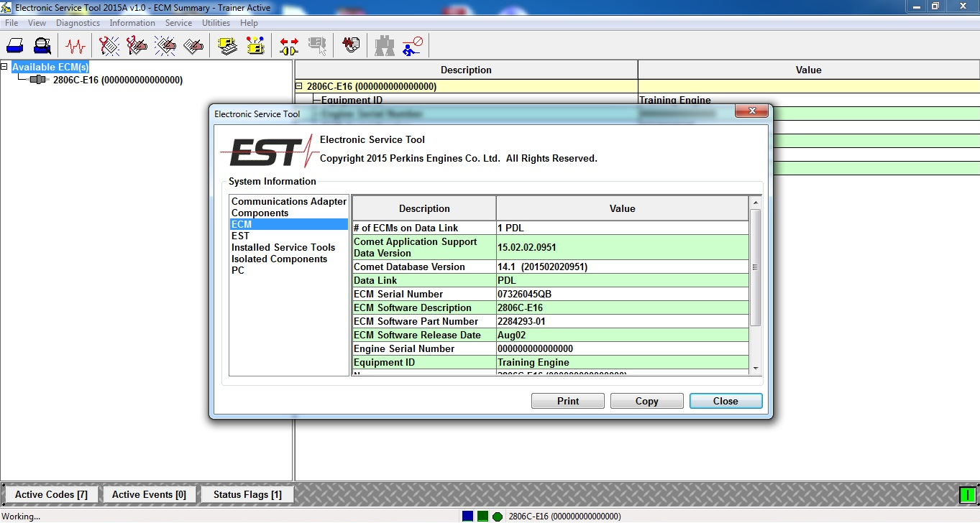Click the Copy button in dialog
This screenshot has width=980, height=523.
click(647, 401)
